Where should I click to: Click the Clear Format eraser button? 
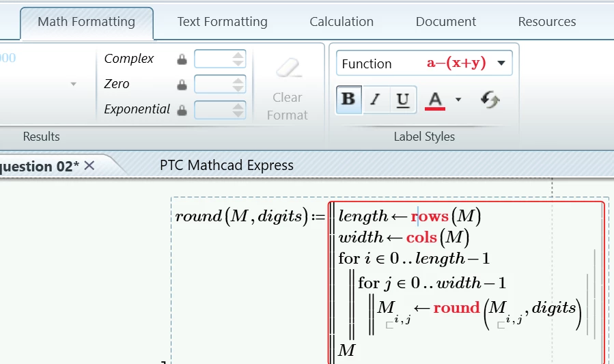click(288, 89)
